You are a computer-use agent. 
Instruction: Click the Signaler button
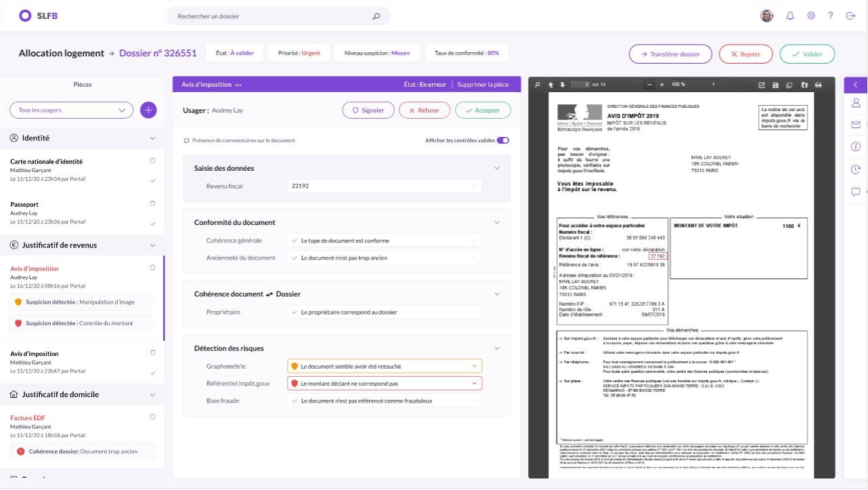point(368,110)
